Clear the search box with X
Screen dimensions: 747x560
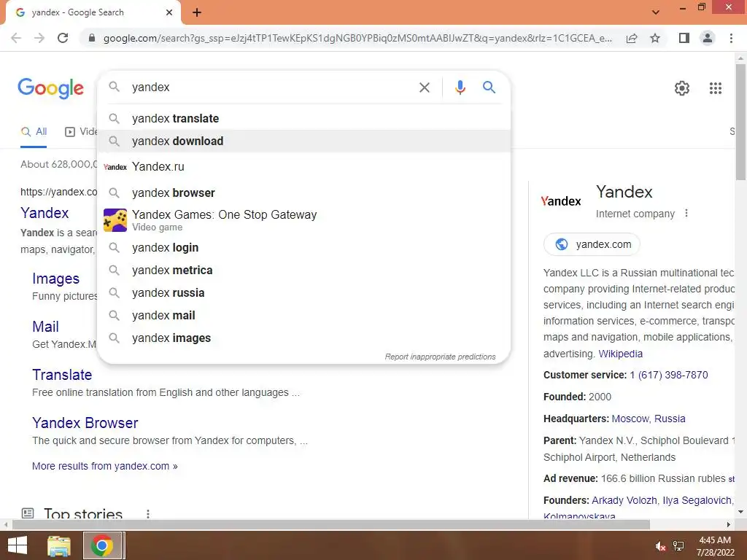tap(424, 87)
